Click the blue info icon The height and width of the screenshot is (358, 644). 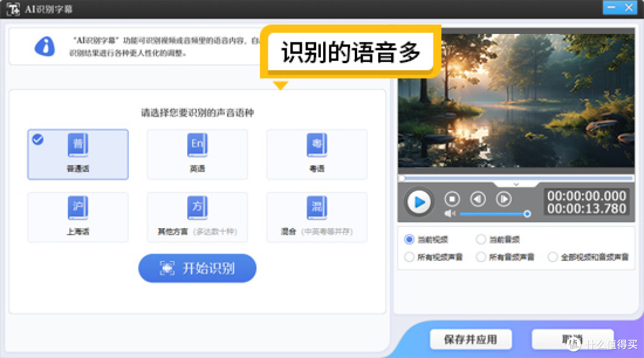pos(45,46)
